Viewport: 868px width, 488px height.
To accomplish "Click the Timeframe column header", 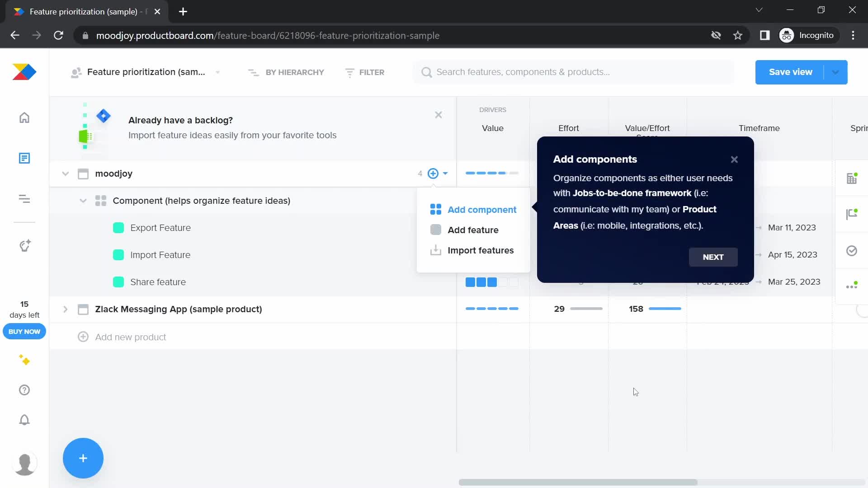I will coord(759,128).
